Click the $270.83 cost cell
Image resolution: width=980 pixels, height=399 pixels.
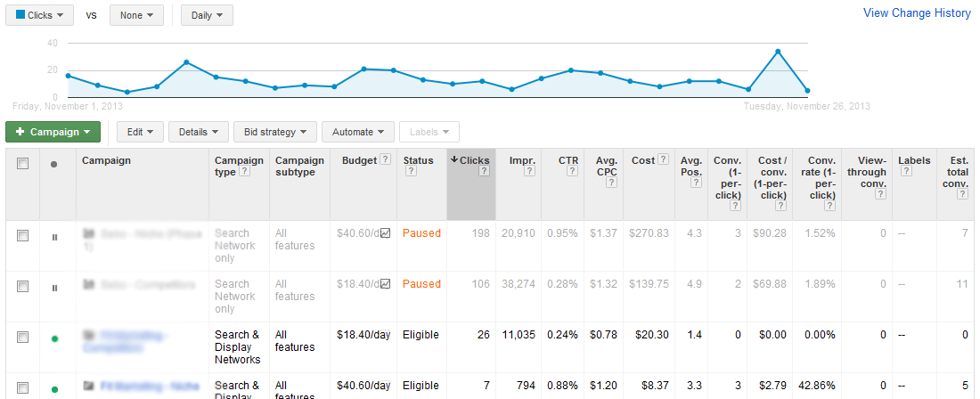(x=649, y=233)
